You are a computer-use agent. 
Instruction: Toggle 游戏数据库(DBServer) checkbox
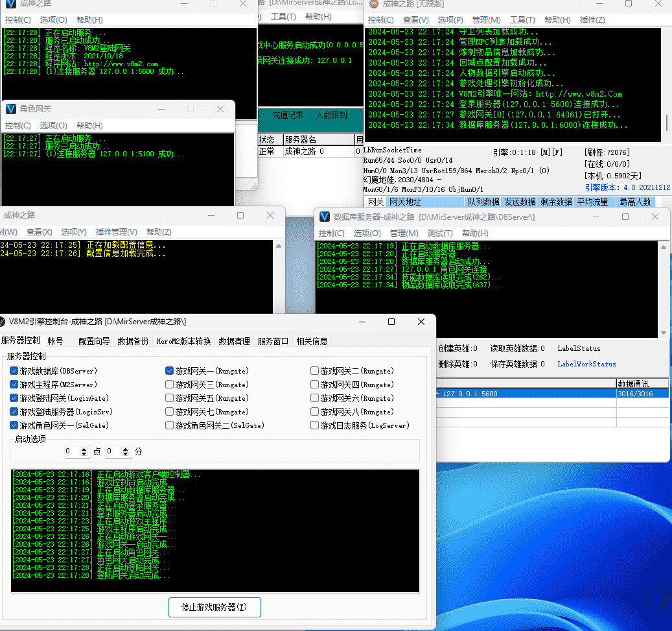(x=14, y=370)
